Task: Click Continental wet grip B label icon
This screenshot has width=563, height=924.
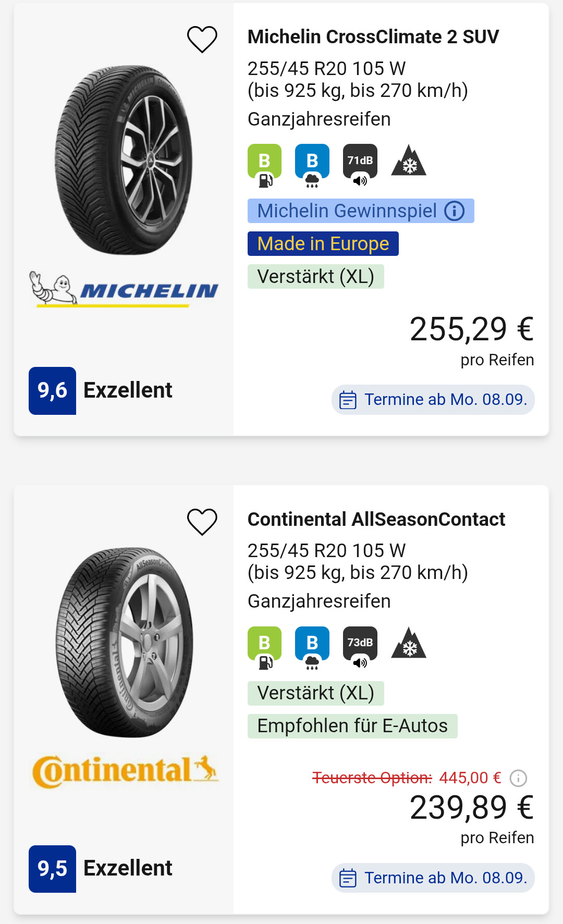Action: [312, 647]
